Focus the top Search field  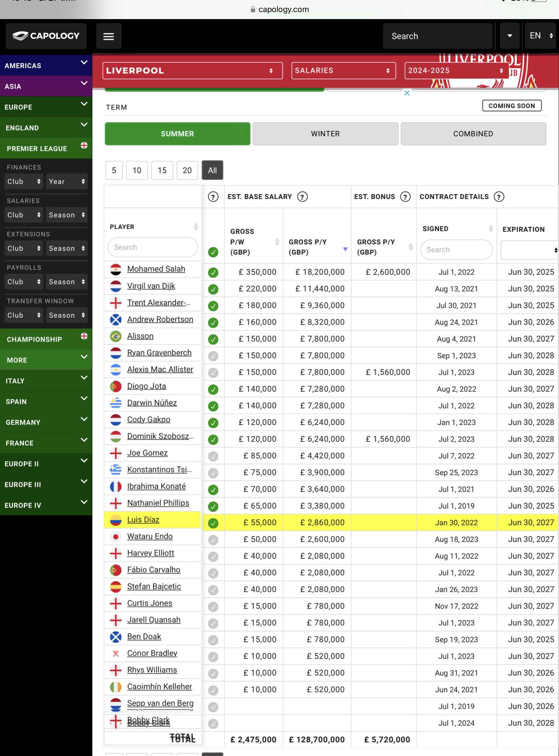point(438,36)
